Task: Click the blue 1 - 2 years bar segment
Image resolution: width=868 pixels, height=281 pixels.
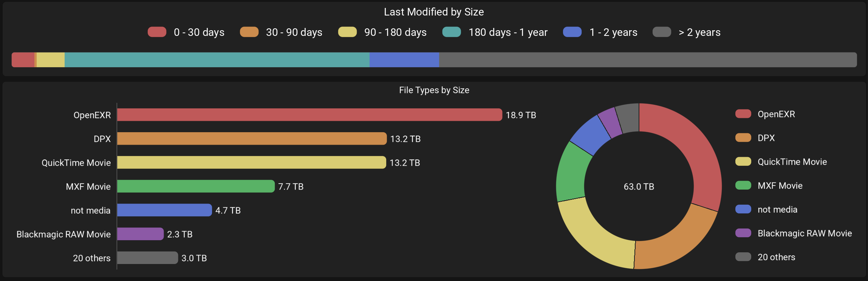Action: 404,60
